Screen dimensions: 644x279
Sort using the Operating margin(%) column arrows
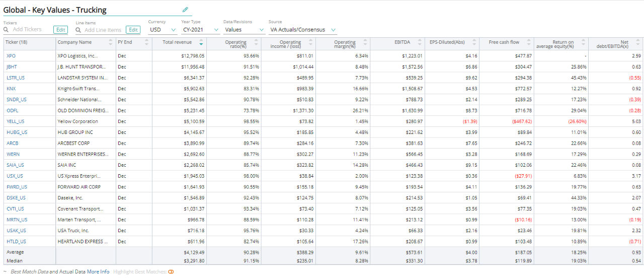[x=364, y=42]
